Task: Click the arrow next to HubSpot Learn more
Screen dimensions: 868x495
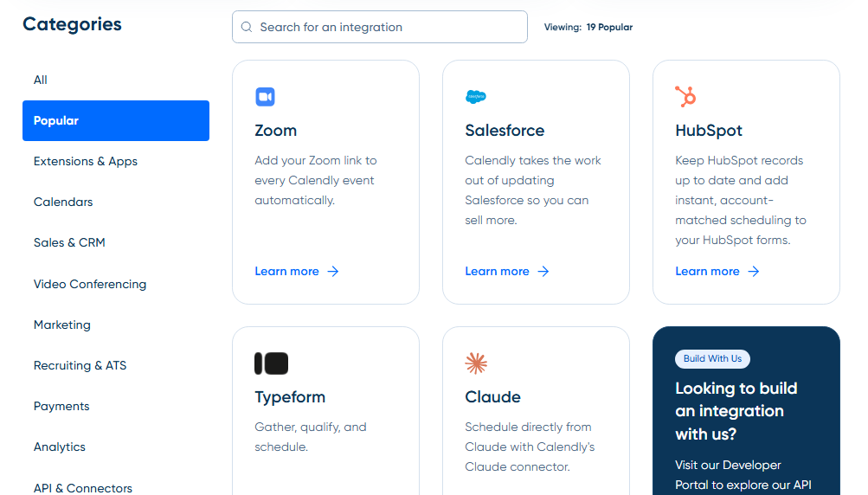Action: (754, 272)
